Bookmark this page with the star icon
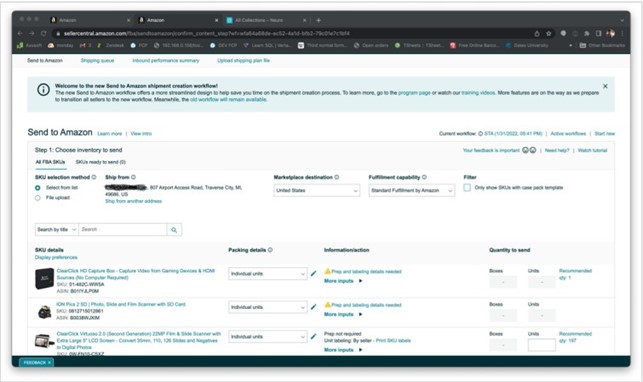The width and height of the screenshot is (643, 382). pyautogui.click(x=549, y=34)
